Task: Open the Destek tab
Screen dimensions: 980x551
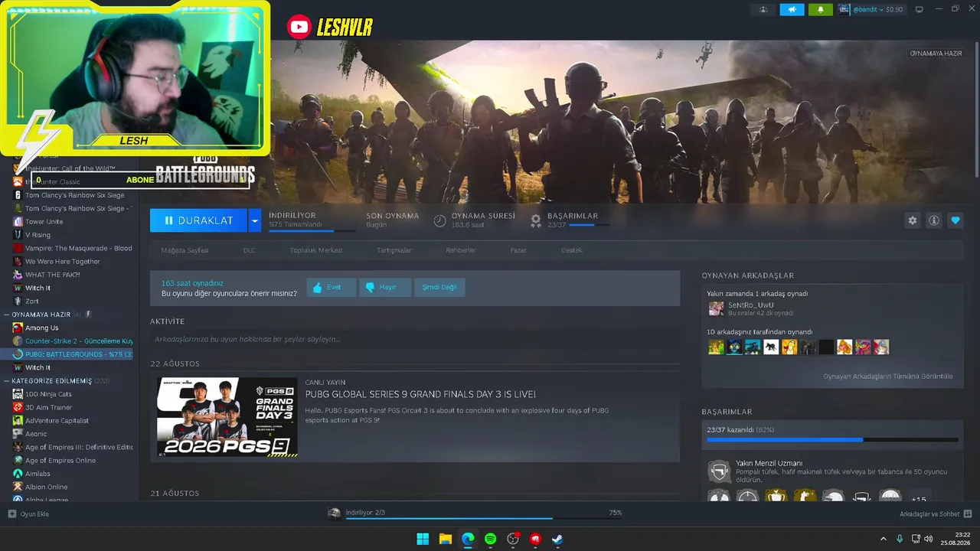Action: coord(572,250)
